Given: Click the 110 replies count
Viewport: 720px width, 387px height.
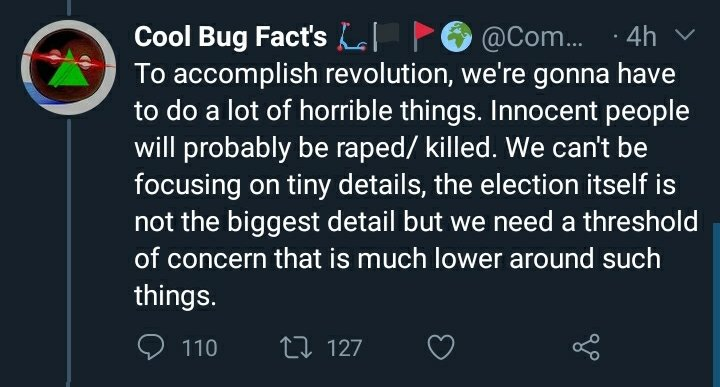Looking at the screenshot, I should point(200,348).
